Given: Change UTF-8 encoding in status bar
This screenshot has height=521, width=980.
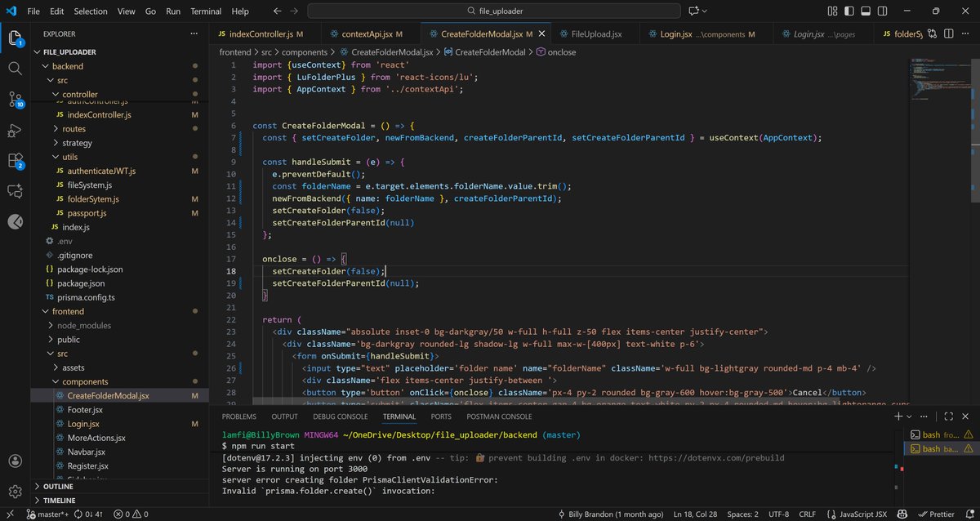Looking at the screenshot, I should tap(780, 514).
